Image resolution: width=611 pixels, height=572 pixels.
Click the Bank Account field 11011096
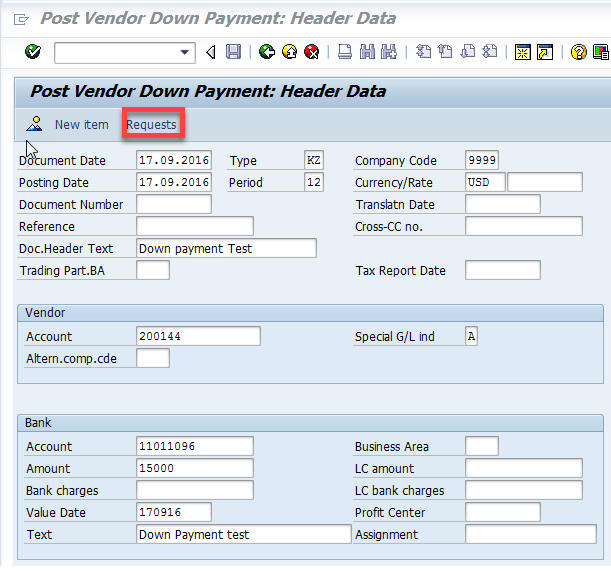tap(195, 446)
